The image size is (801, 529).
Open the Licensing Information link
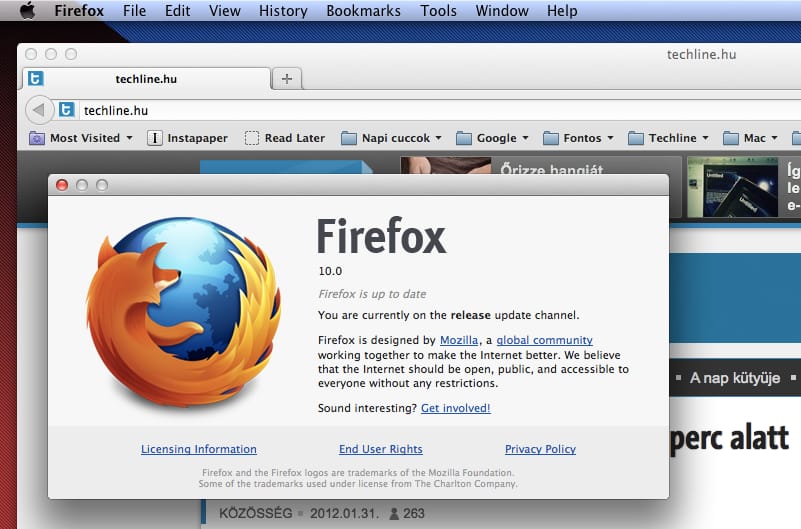click(x=199, y=449)
